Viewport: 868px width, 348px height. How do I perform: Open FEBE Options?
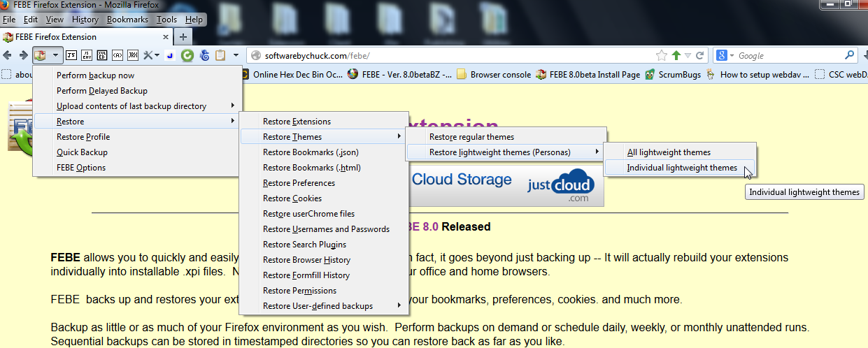pos(138,168)
